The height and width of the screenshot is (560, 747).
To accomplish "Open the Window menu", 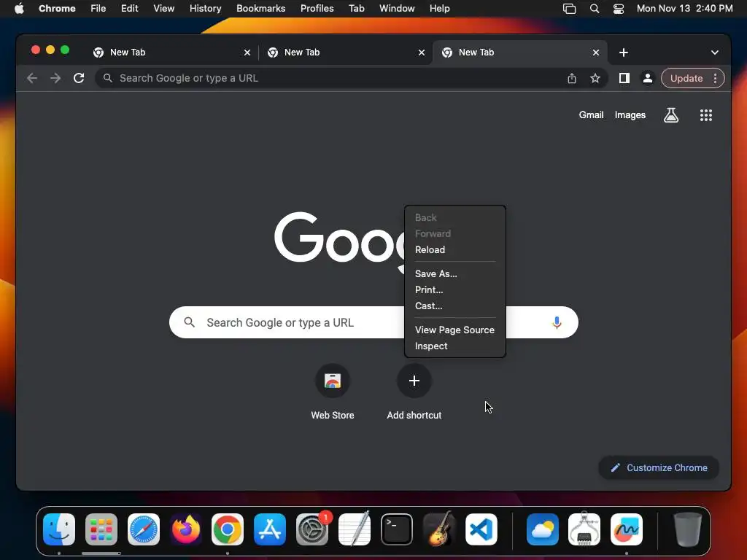I will pos(397,9).
